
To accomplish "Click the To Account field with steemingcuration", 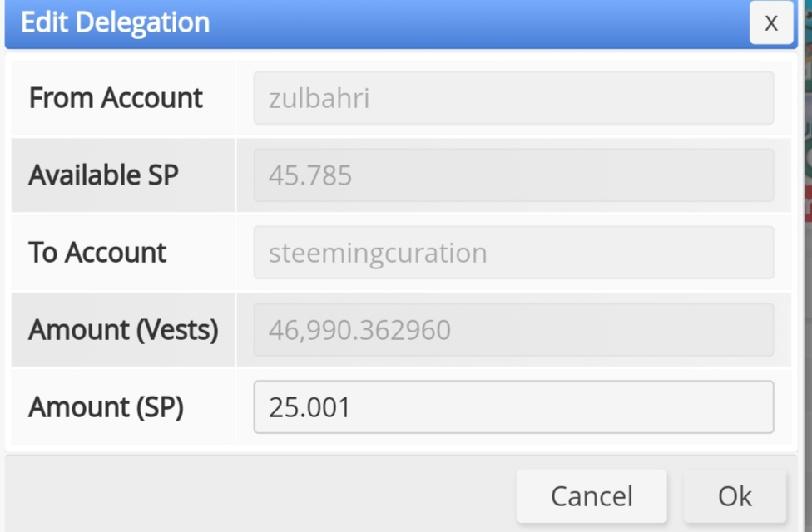I will (513, 253).
